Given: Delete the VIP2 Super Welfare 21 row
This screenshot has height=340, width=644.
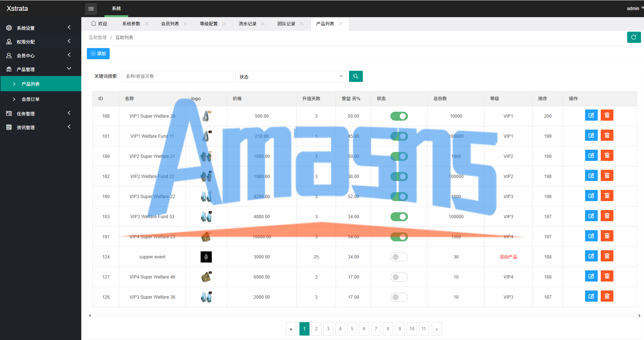Looking at the screenshot, I should click(607, 156).
